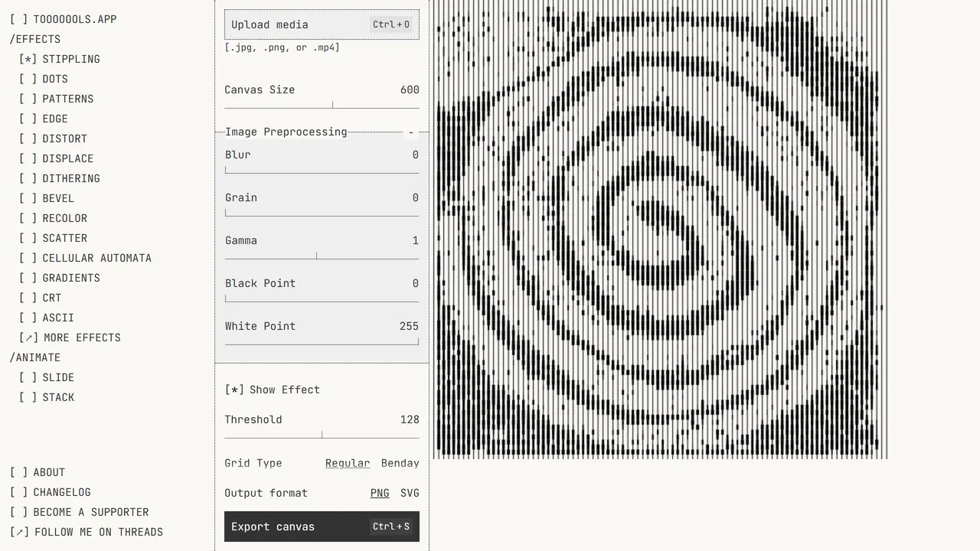Viewport: 980px width, 551px height.
Task: Set Grid Type to Regular
Action: [x=348, y=463]
